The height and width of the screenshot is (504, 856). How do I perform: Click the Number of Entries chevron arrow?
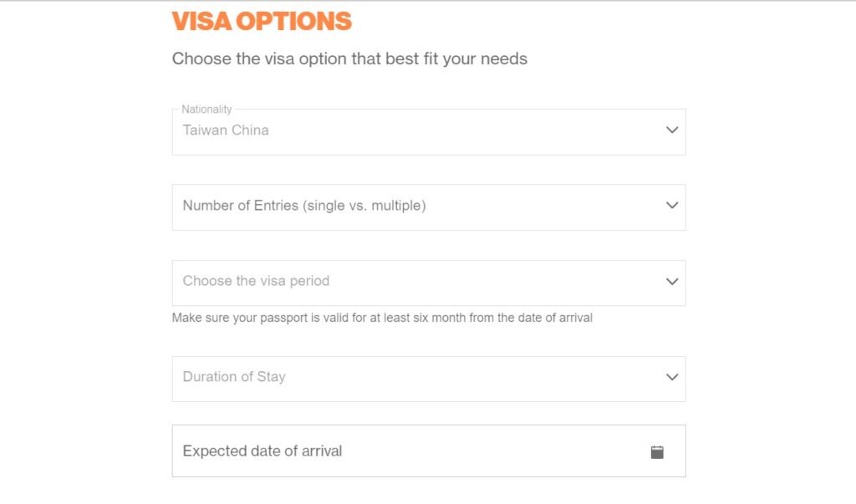coord(672,206)
